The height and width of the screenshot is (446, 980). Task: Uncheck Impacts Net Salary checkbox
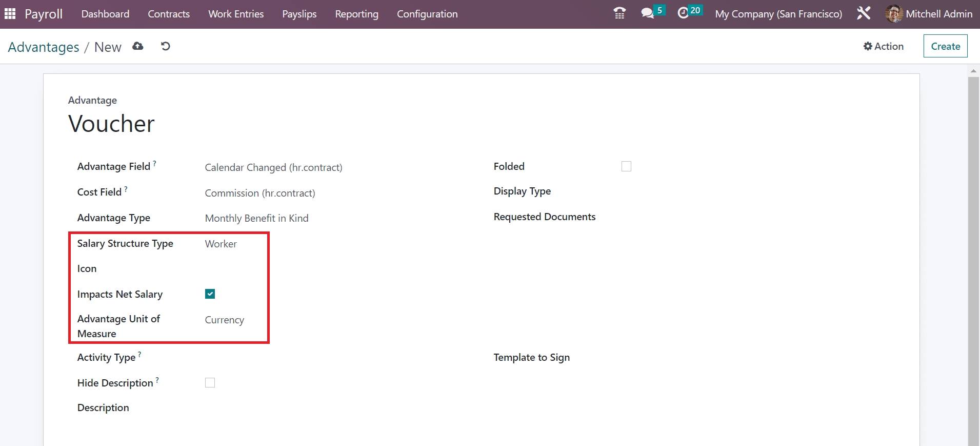tap(210, 294)
